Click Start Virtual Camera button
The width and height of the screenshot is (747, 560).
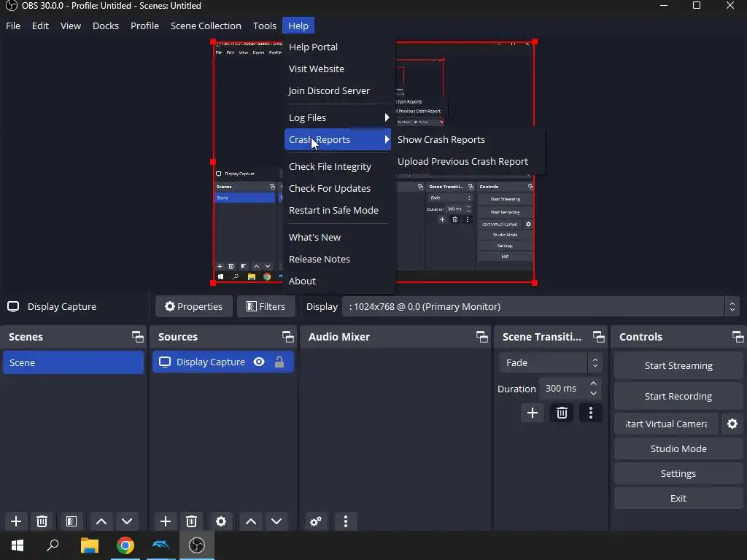(x=666, y=424)
